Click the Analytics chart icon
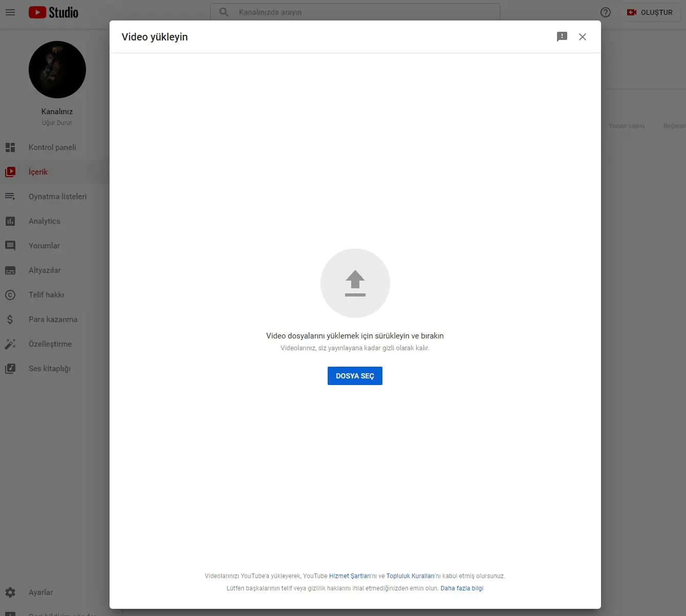686x616 pixels. coord(10,221)
